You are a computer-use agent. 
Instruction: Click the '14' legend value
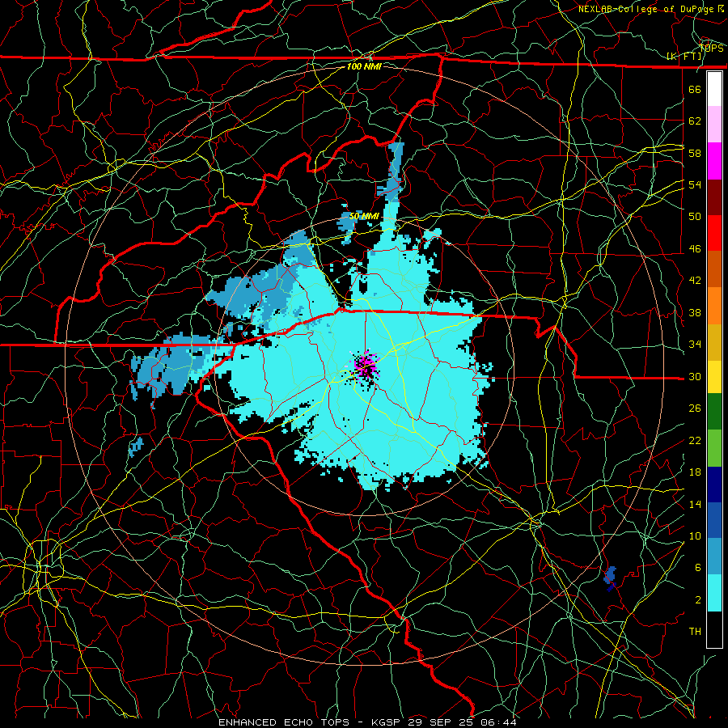[x=695, y=504]
